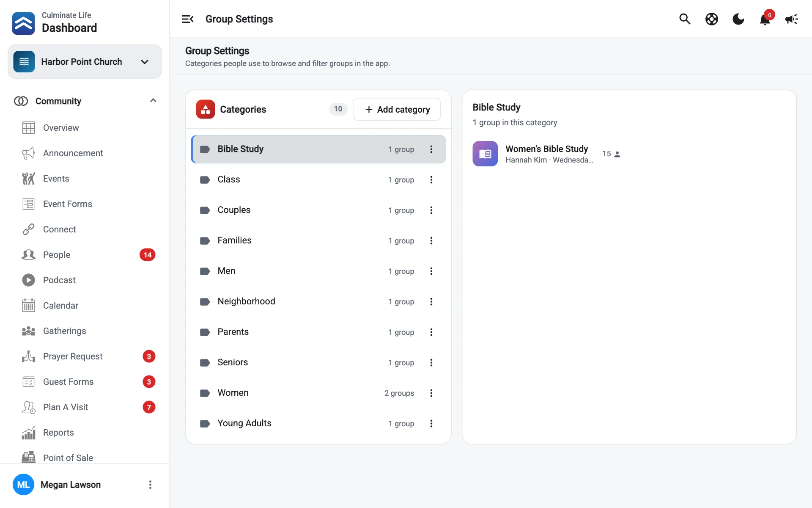812x508 pixels.
Task: Select the Parents category row
Action: 318,332
